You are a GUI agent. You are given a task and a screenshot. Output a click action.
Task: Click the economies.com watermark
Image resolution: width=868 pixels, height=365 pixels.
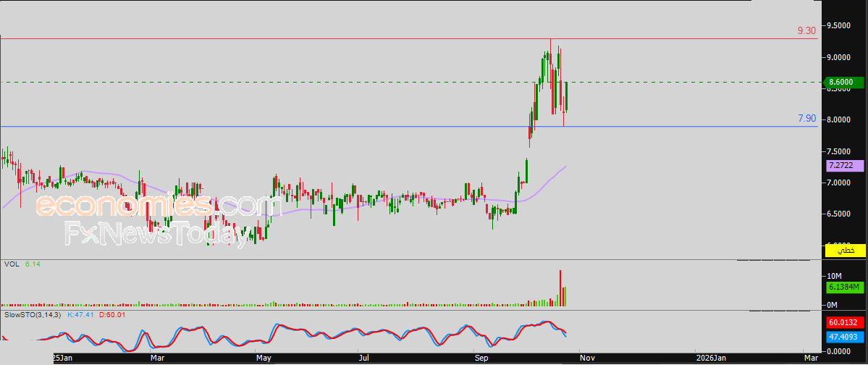tap(159, 206)
